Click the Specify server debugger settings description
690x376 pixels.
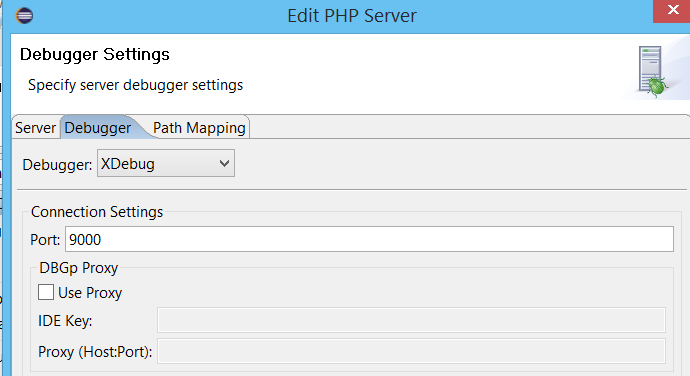(136, 85)
